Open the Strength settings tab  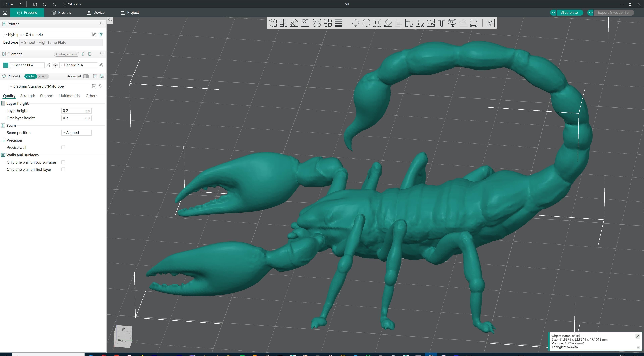(28, 96)
